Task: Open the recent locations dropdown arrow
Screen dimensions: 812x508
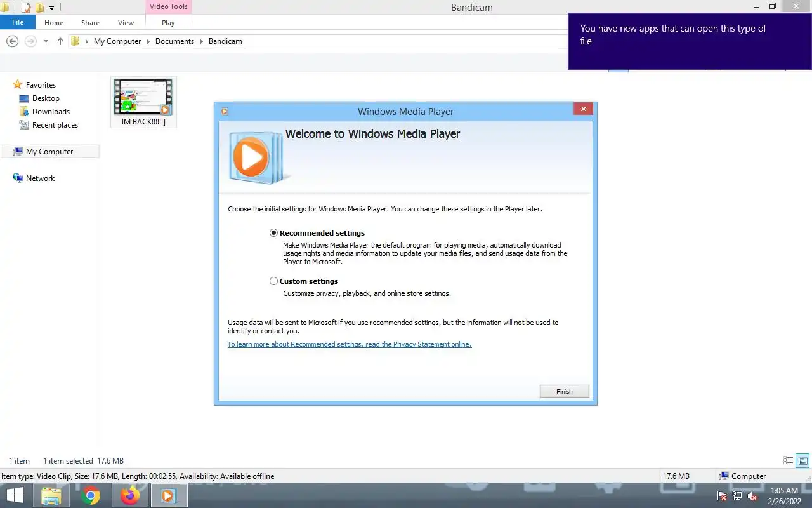Action: 46,42
